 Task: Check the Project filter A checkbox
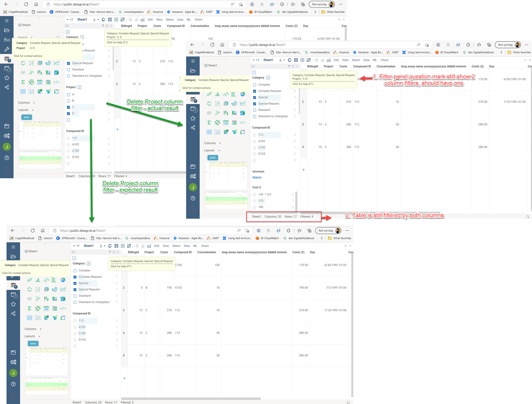[68, 94]
